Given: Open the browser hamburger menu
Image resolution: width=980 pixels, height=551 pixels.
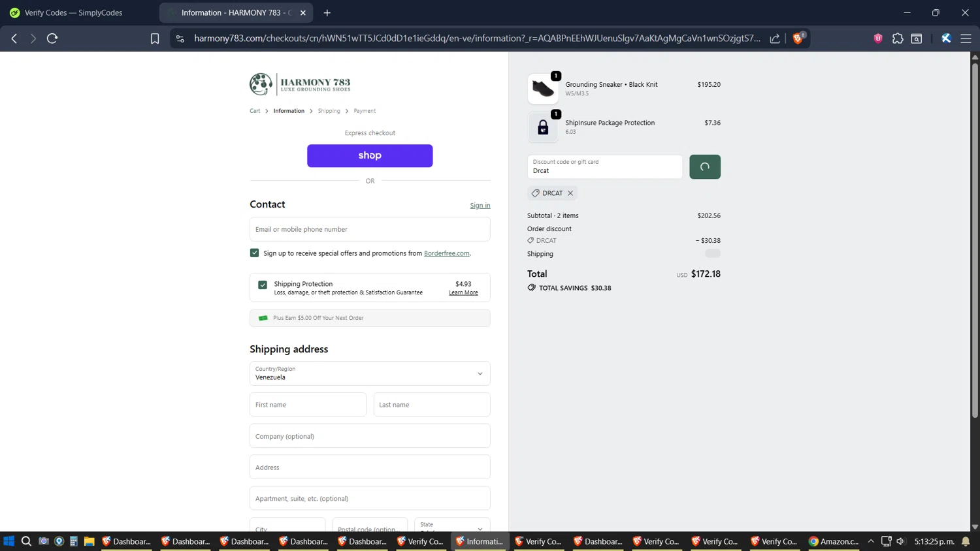Looking at the screenshot, I should coord(966,39).
